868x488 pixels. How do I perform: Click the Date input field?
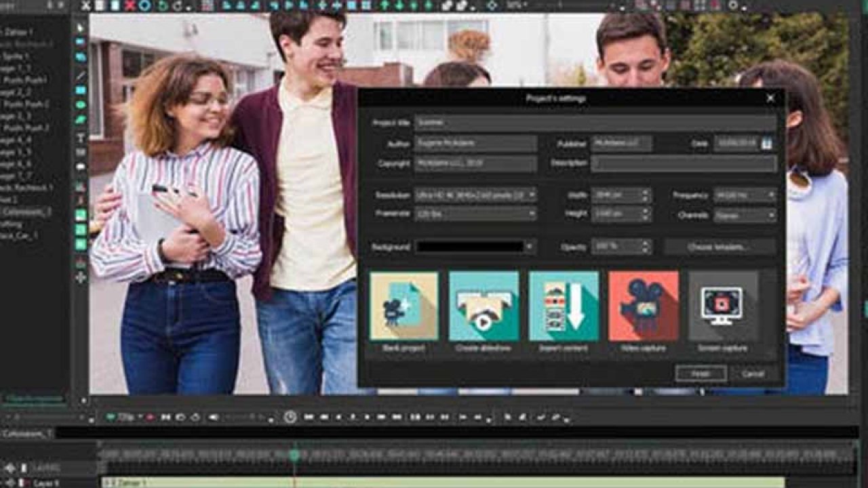click(736, 144)
